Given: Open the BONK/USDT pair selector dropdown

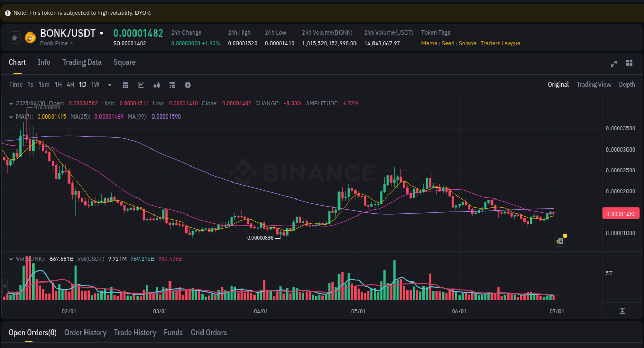Looking at the screenshot, I should 102,32.
